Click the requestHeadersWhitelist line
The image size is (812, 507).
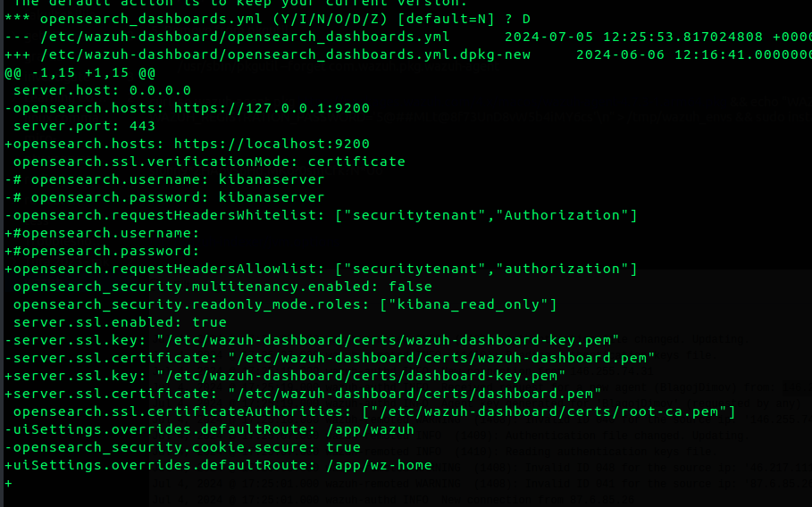point(321,215)
